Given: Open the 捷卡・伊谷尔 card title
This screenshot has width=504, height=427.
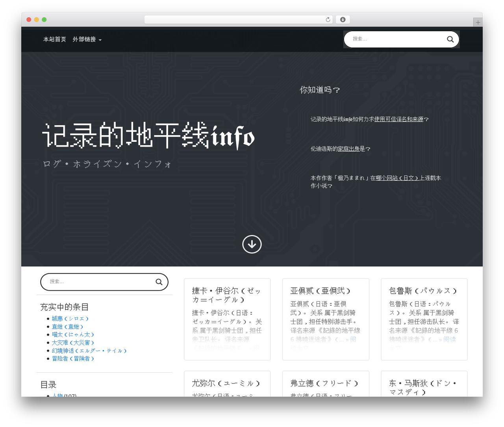Looking at the screenshot, I should (x=226, y=295).
